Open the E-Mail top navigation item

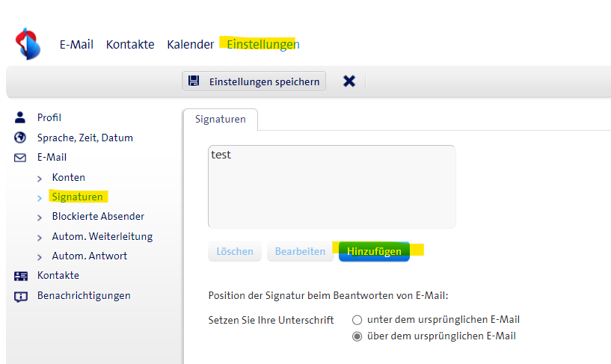pos(76,44)
